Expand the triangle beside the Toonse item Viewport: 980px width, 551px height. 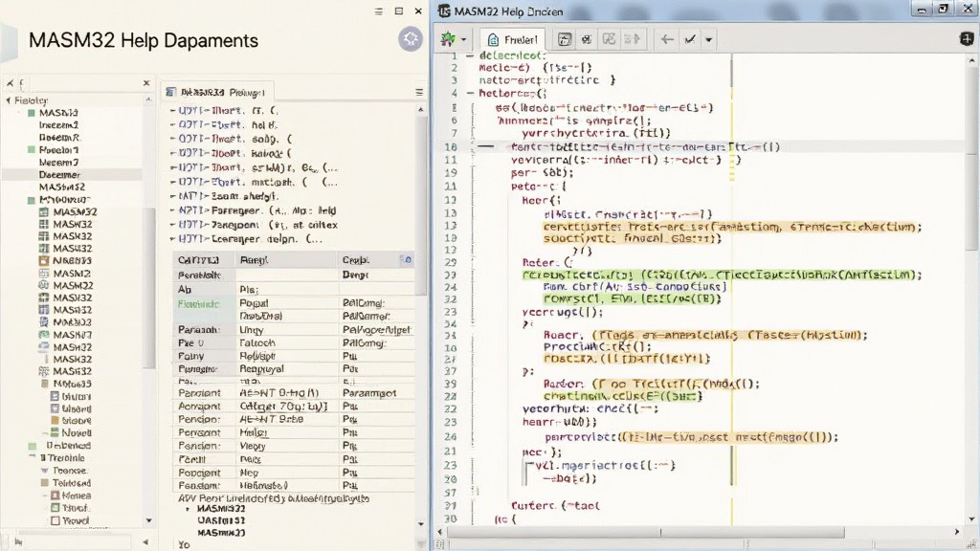click(44, 471)
